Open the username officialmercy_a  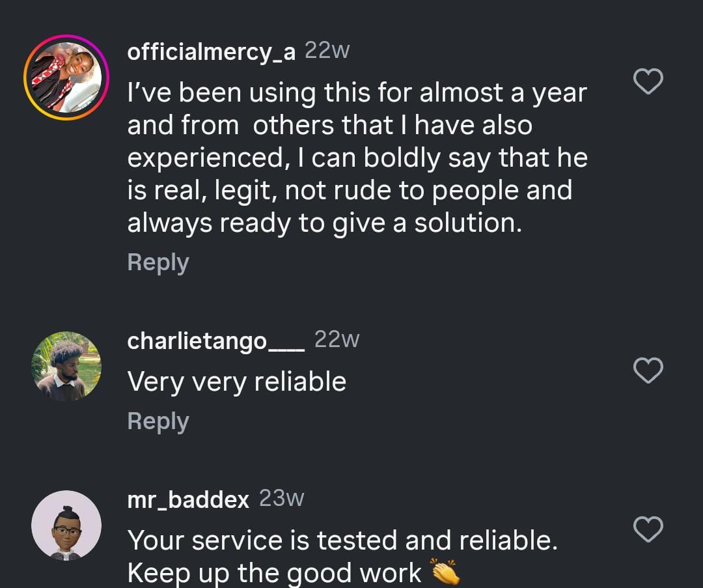click(210, 52)
